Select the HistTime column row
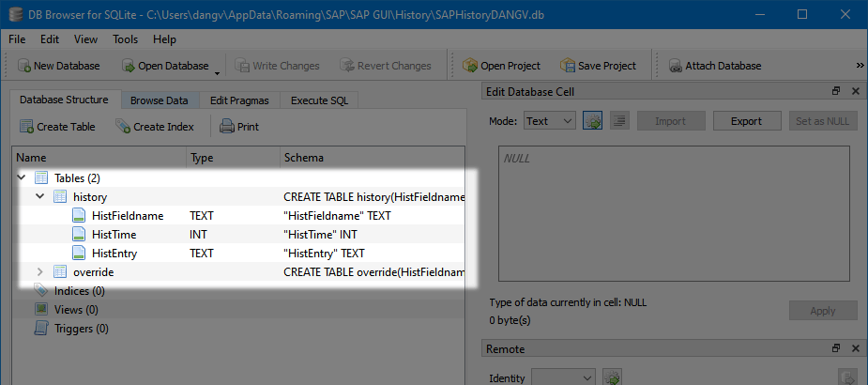This screenshot has width=868, height=385. point(114,235)
